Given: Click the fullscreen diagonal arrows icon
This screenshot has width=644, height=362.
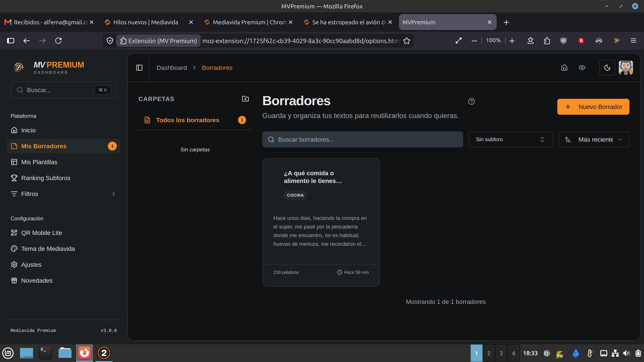Looking at the screenshot, I should pyautogui.click(x=458, y=40).
